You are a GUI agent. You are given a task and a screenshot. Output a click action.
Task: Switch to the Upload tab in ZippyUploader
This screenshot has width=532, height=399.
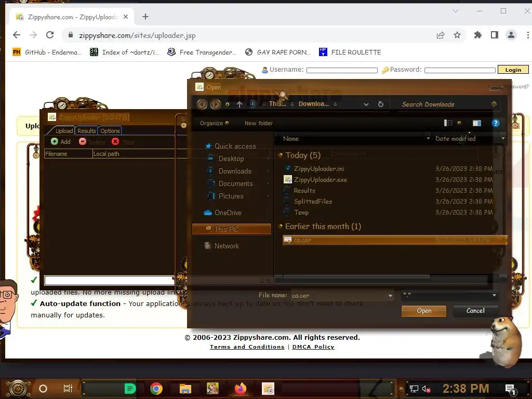[64, 130]
